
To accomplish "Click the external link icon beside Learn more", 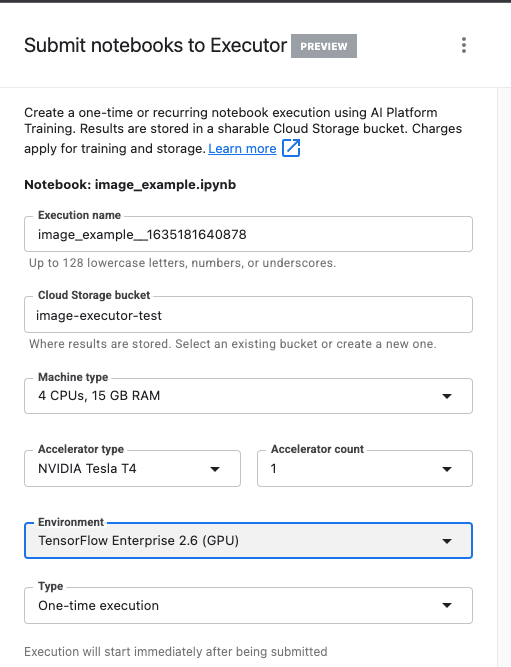I will [291, 148].
